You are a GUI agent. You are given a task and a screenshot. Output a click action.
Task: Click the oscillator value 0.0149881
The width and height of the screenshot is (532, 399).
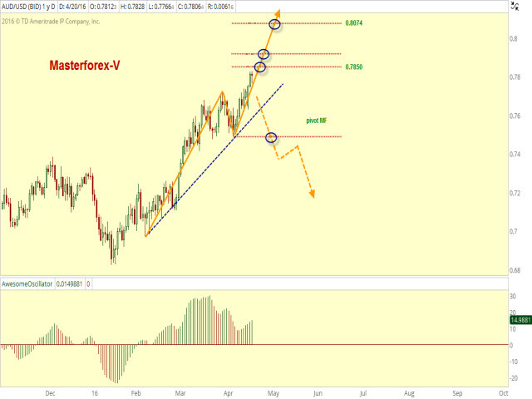70,284
